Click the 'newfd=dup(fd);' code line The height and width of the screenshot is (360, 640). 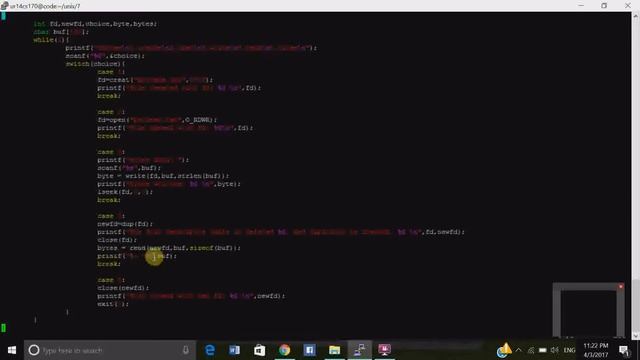point(125,224)
